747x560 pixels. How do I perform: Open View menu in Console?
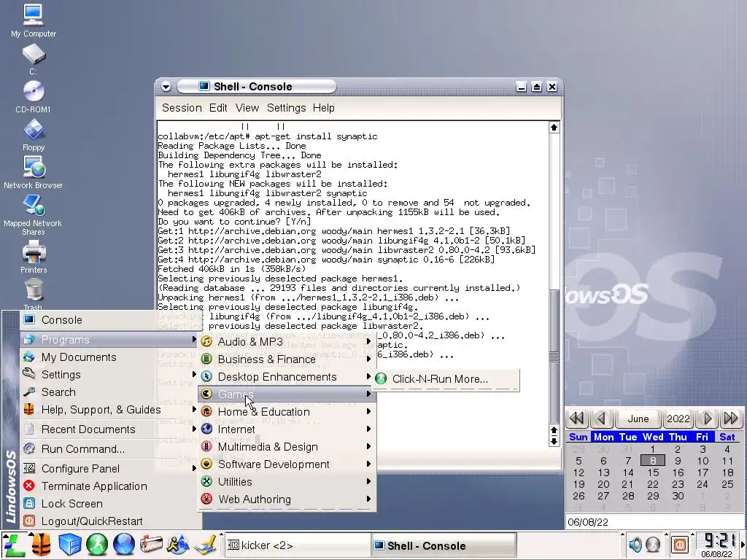[247, 108]
